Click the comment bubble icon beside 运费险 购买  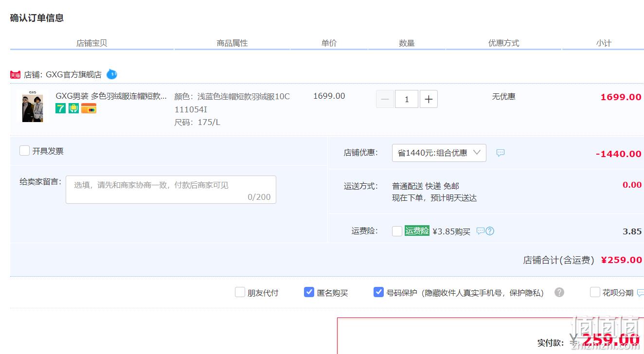pos(480,231)
